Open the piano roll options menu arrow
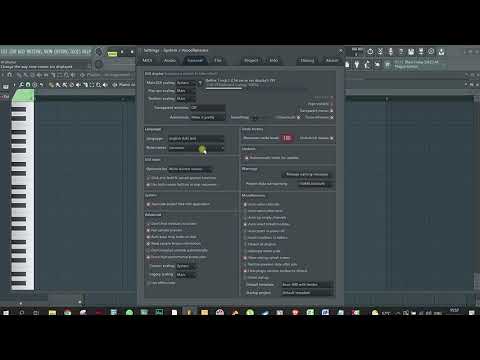480x360 pixels. 15,85
